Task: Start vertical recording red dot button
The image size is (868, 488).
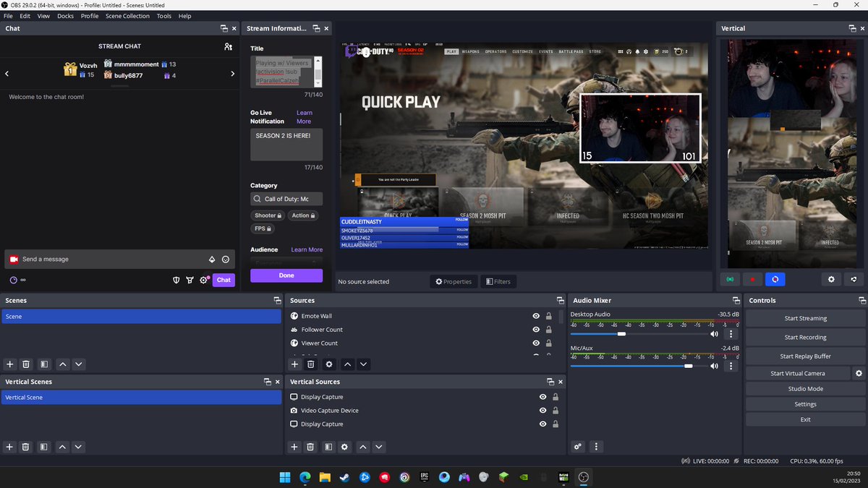Action: 752,279
